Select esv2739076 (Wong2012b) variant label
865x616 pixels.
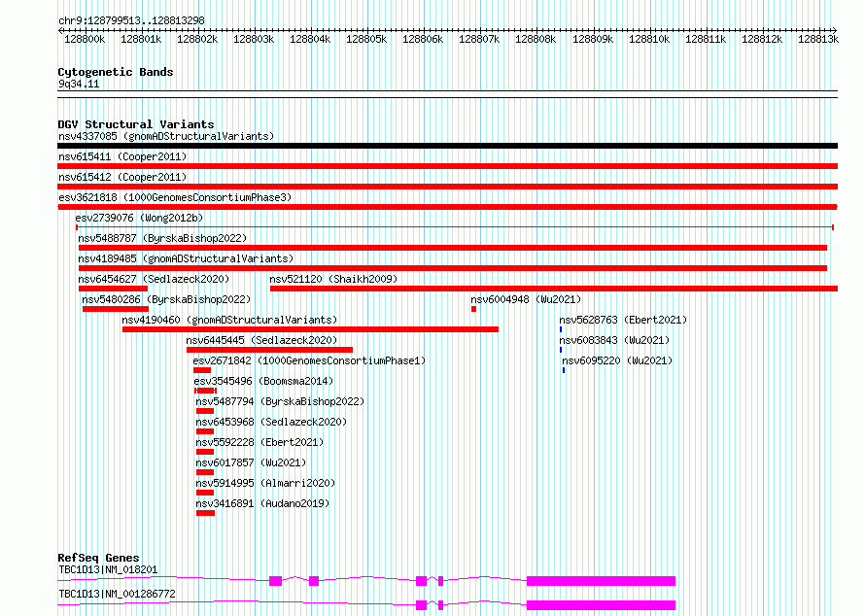[x=139, y=218]
